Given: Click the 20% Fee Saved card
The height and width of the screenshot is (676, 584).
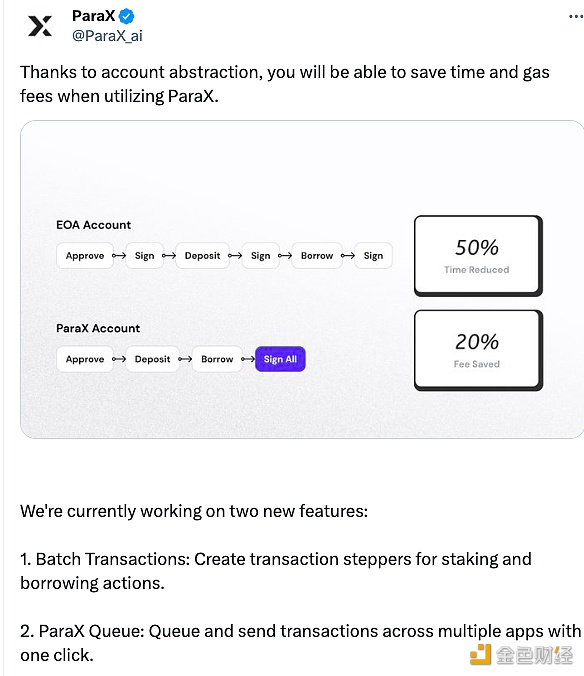Looking at the screenshot, I should coord(478,350).
